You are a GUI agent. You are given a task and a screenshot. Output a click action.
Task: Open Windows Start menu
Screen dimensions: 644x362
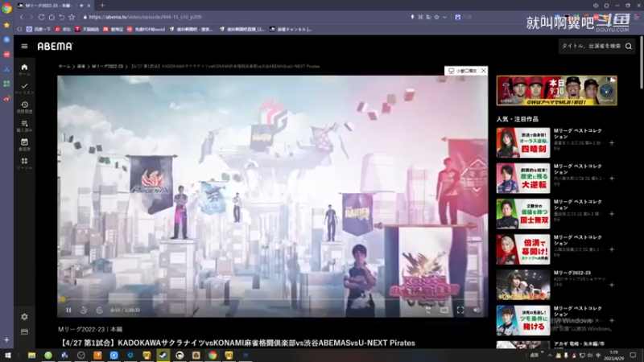(x=7, y=355)
